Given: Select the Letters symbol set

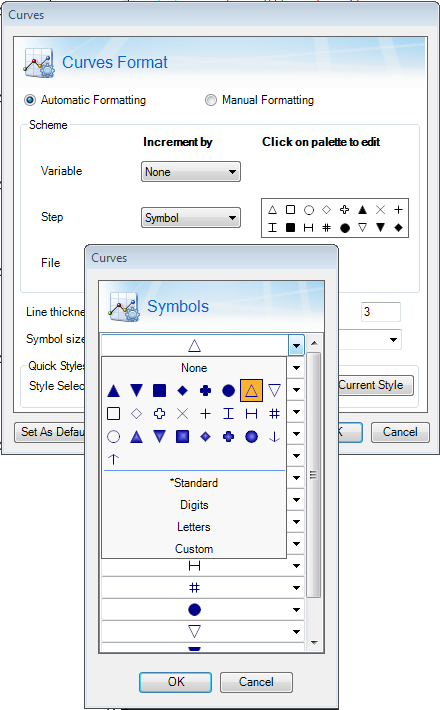Looking at the screenshot, I should click(x=194, y=527).
